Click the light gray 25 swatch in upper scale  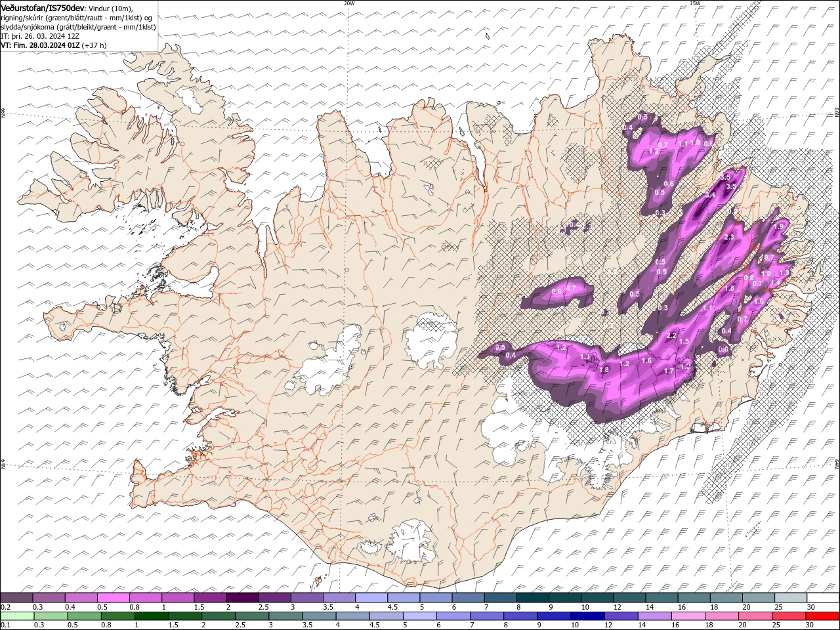click(790, 597)
